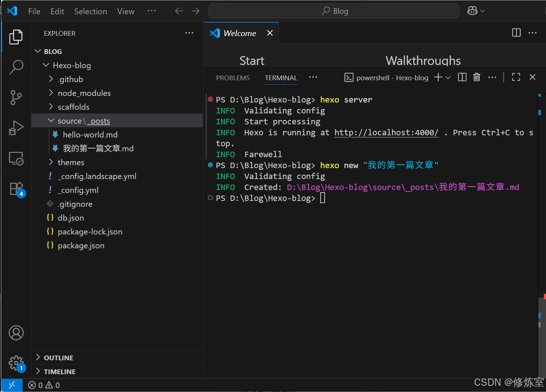This screenshot has width=546, height=392.
Task: Open editor More Actions ellipsis
Action: (533, 33)
